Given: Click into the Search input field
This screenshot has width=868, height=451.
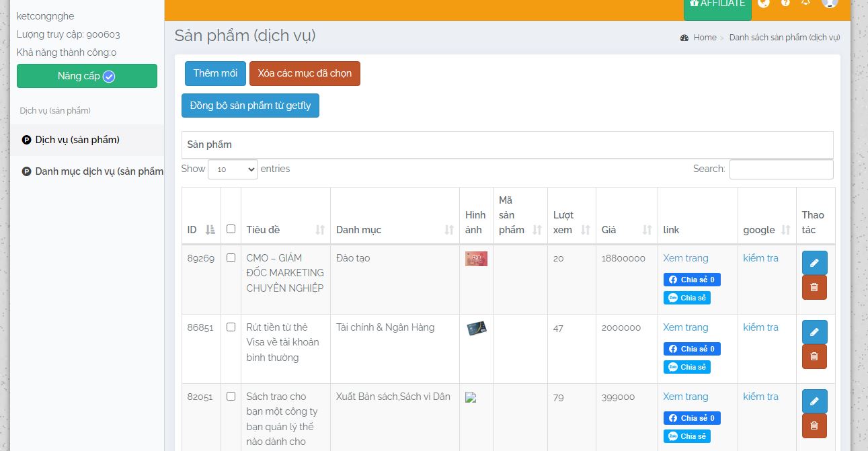Looking at the screenshot, I should coord(781,169).
